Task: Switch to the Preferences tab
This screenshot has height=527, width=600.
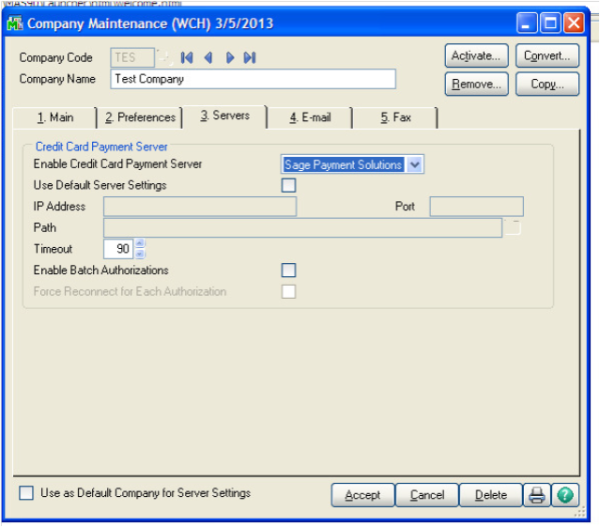Action: 140,117
